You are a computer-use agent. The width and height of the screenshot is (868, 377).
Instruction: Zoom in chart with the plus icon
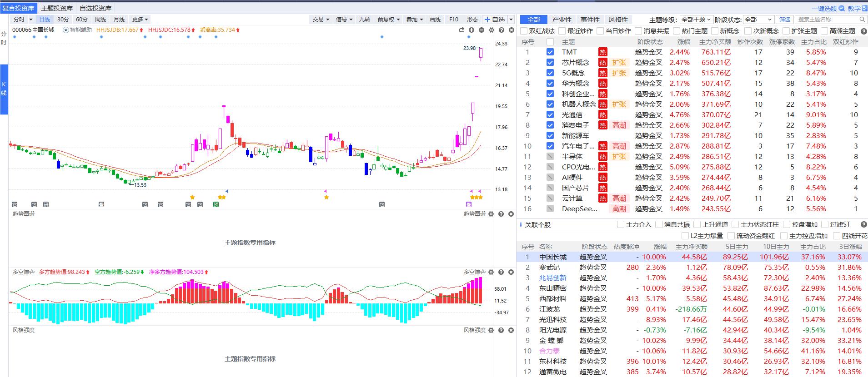pyautogui.click(x=472, y=30)
